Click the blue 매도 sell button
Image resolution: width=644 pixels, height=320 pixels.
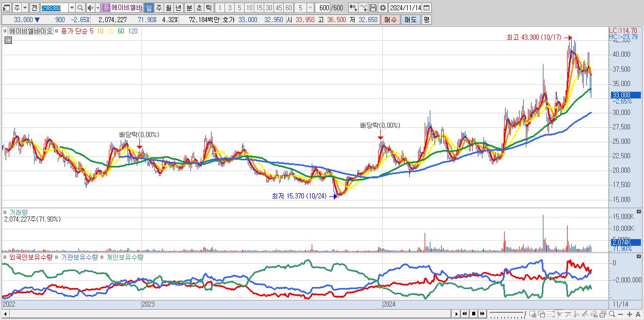(x=410, y=20)
